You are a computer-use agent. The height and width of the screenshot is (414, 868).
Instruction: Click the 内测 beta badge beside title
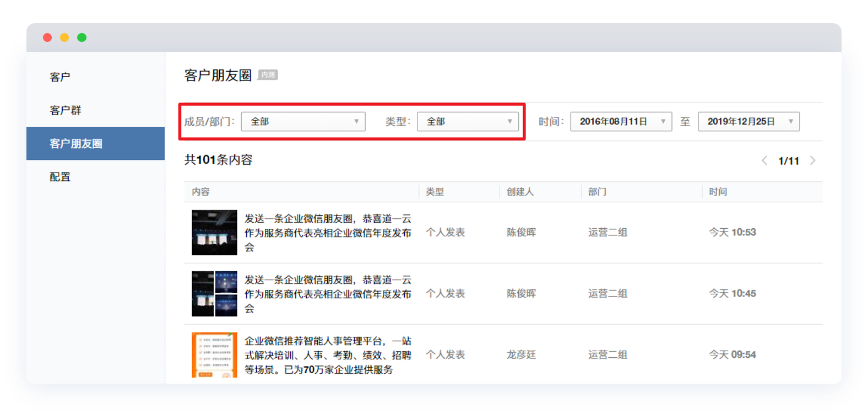pyautogui.click(x=268, y=75)
